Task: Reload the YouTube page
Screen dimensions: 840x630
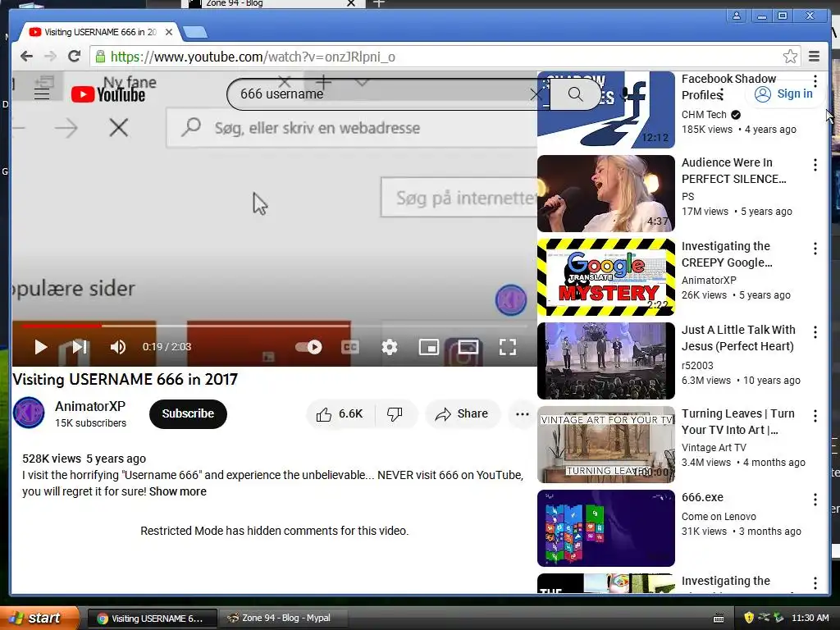Action: click(x=74, y=57)
